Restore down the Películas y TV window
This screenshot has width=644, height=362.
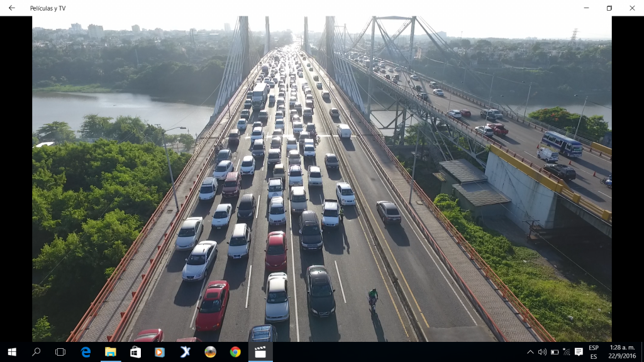click(609, 8)
